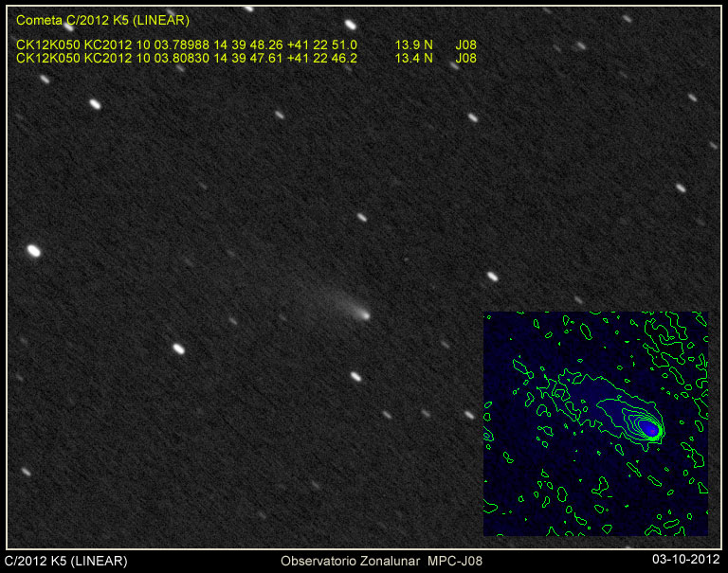Click the bright star at far left edge
The image size is (728, 573).
pyautogui.click(x=33, y=250)
